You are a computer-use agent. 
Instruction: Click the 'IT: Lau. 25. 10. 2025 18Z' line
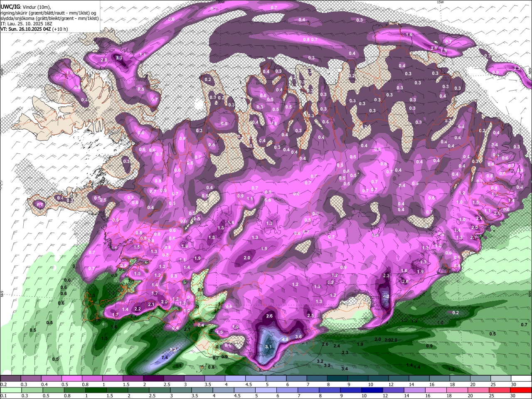(x=26, y=24)
